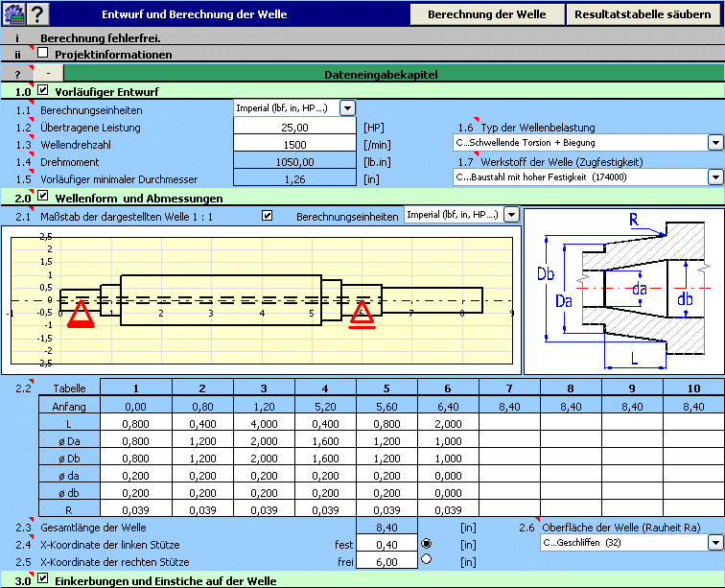Click ø Da cell 2,000 in column 3
725x588 pixels.
tap(264, 440)
